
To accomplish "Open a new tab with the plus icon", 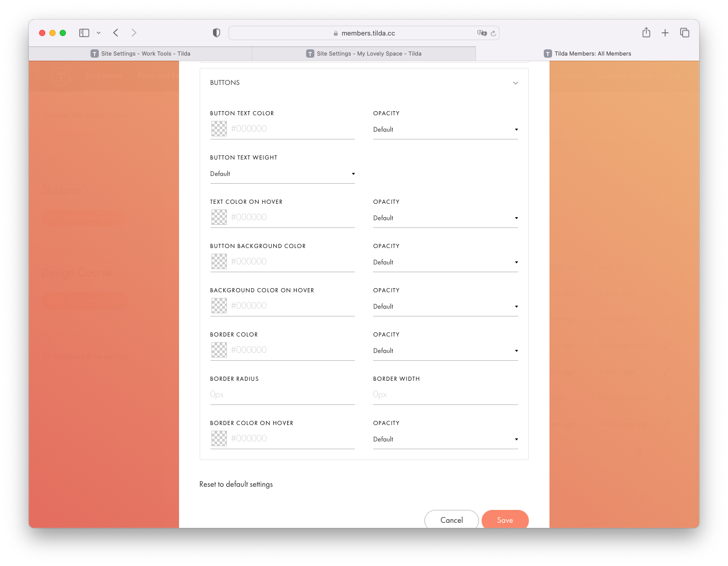I will 665,32.
